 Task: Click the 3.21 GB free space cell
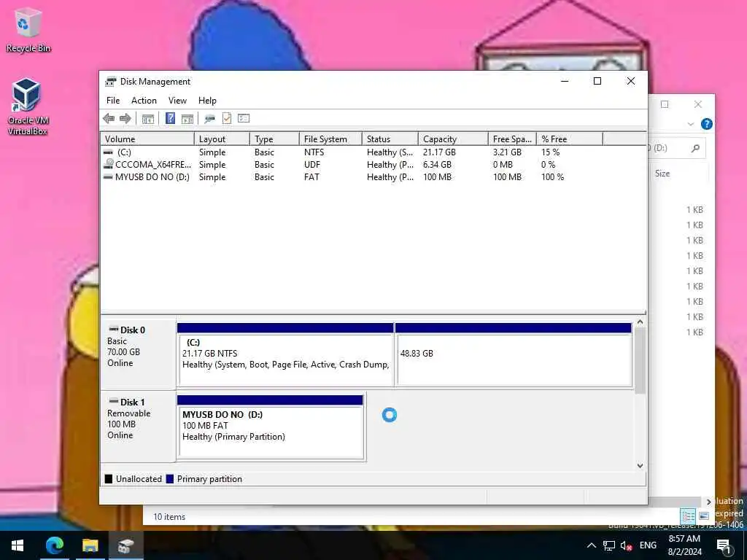[507, 152]
